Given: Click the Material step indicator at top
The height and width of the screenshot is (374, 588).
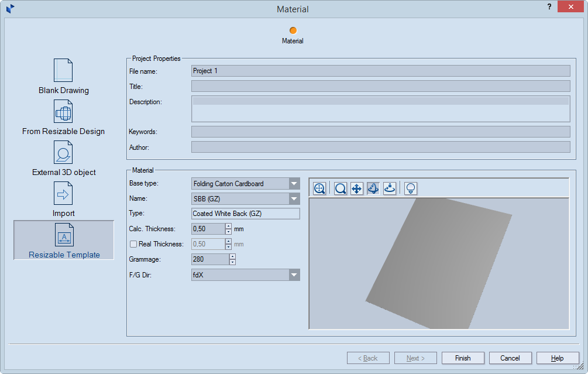Looking at the screenshot, I should click(293, 30).
